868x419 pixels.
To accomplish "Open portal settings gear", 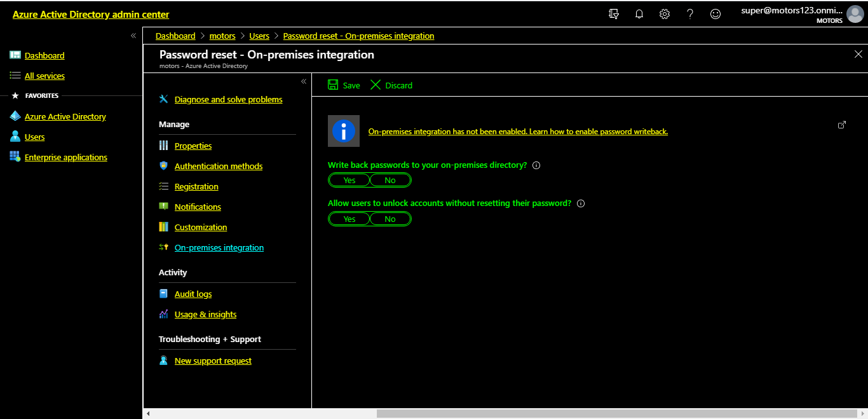I will pyautogui.click(x=665, y=14).
